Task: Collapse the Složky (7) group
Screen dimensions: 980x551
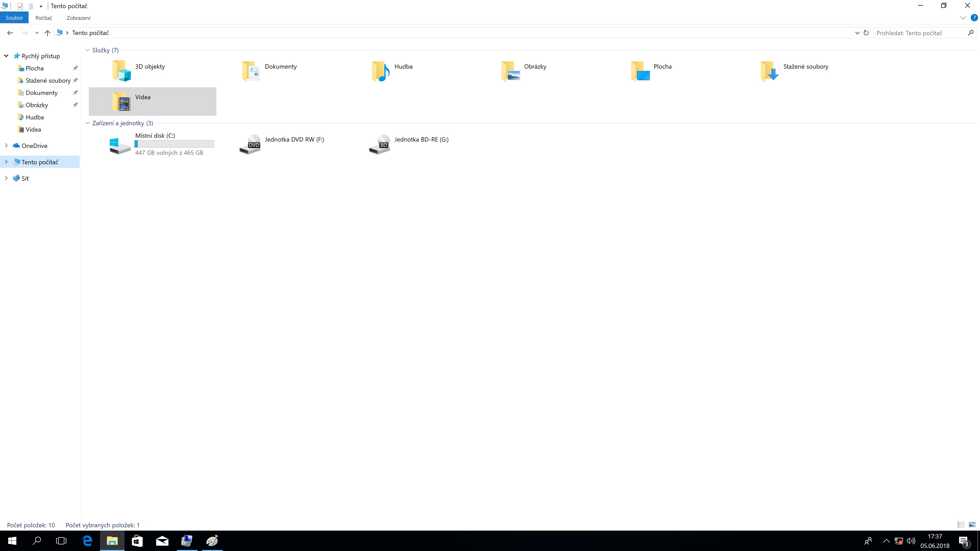Action: (88, 50)
